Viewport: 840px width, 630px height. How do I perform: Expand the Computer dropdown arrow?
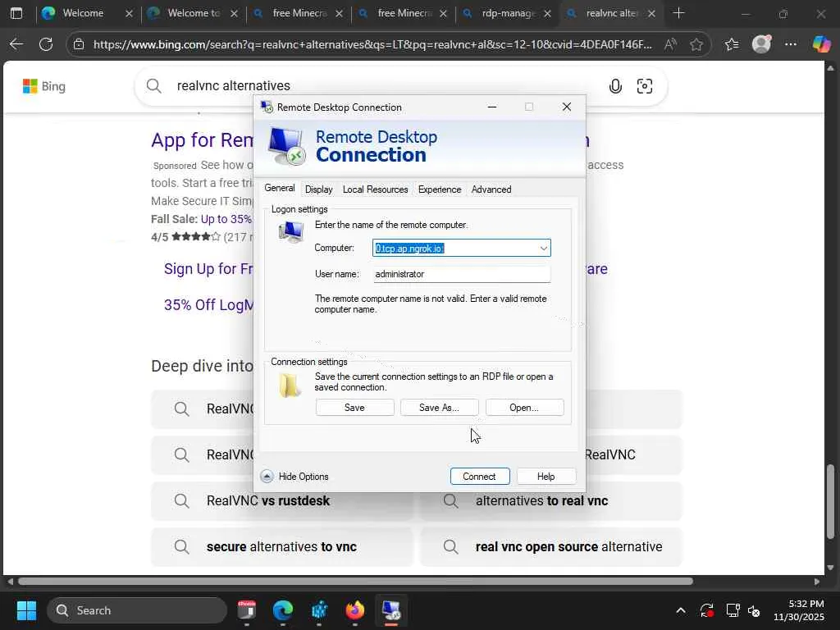[543, 248]
